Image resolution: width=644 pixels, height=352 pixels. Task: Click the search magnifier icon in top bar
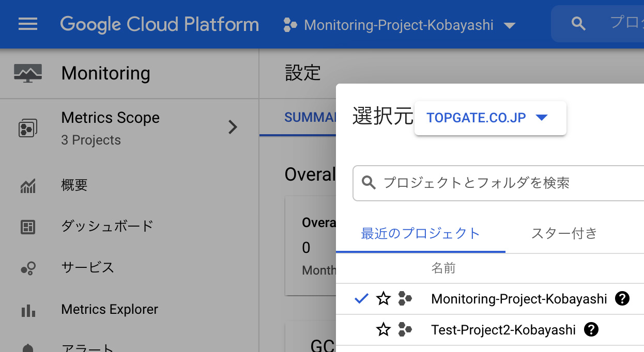pyautogui.click(x=579, y=24)
